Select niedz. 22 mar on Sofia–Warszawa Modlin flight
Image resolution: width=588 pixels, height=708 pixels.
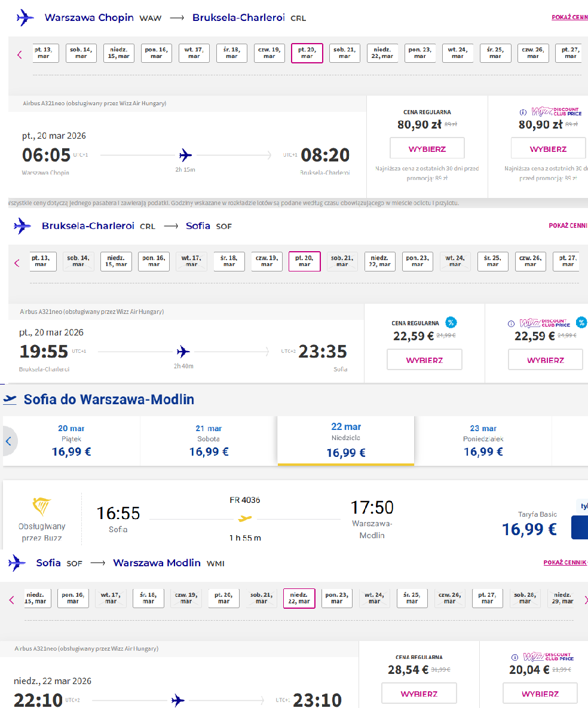point(299,599)
